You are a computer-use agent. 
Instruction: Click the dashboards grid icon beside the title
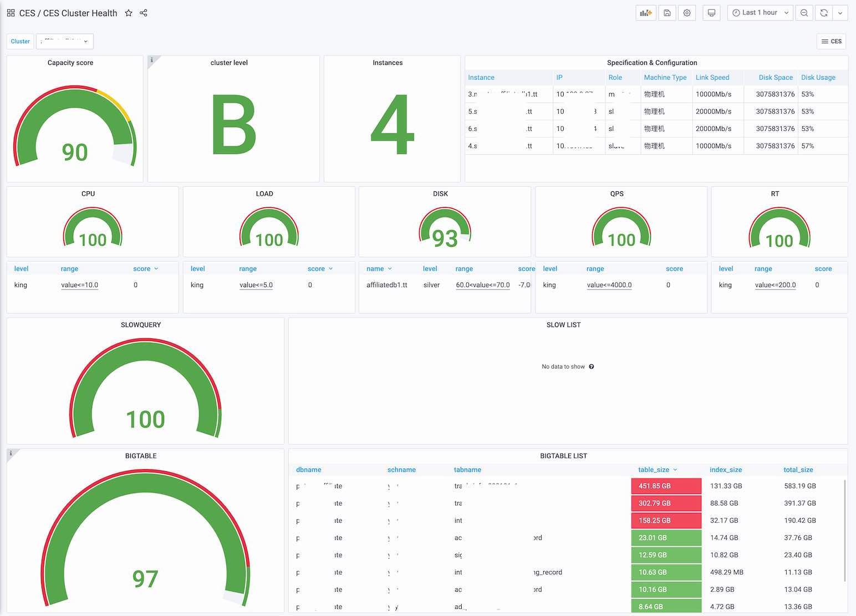11,13
